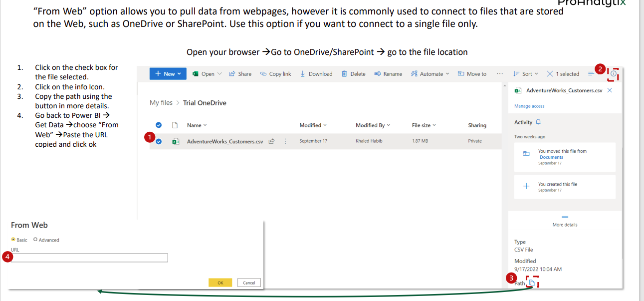Click Trial OneDrive breadcrumb
Screen dimensions: 644x301
click(x=205, y=103)
